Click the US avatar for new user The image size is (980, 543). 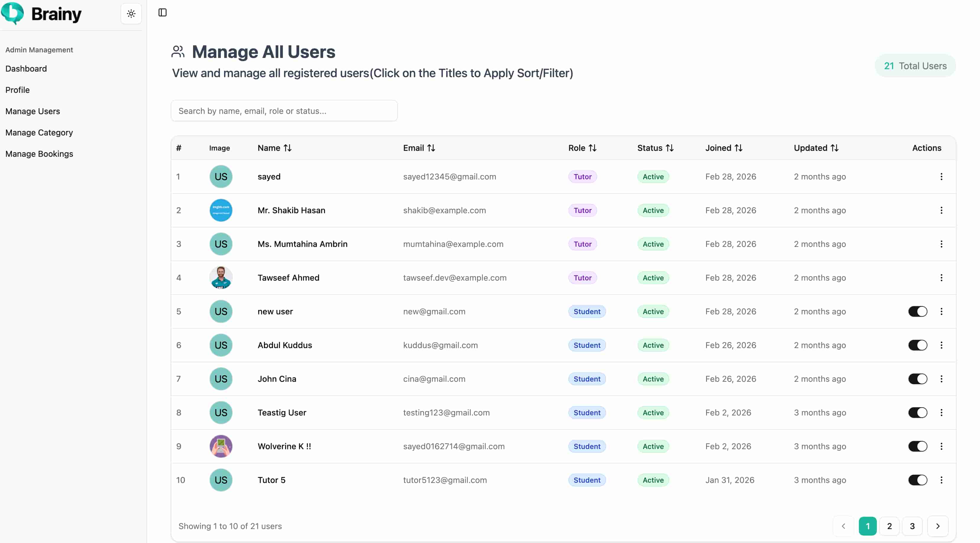[221, 311]
